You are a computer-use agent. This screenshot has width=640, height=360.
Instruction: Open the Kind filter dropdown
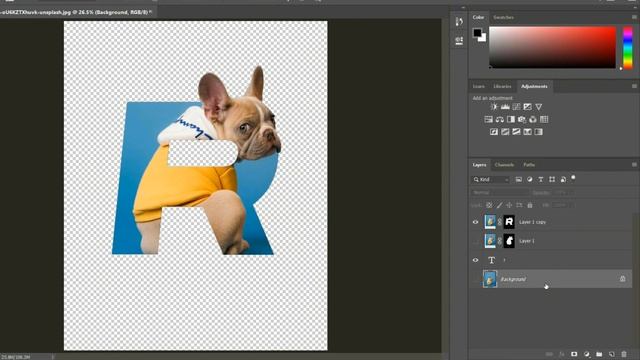click(x=491, y=180)
